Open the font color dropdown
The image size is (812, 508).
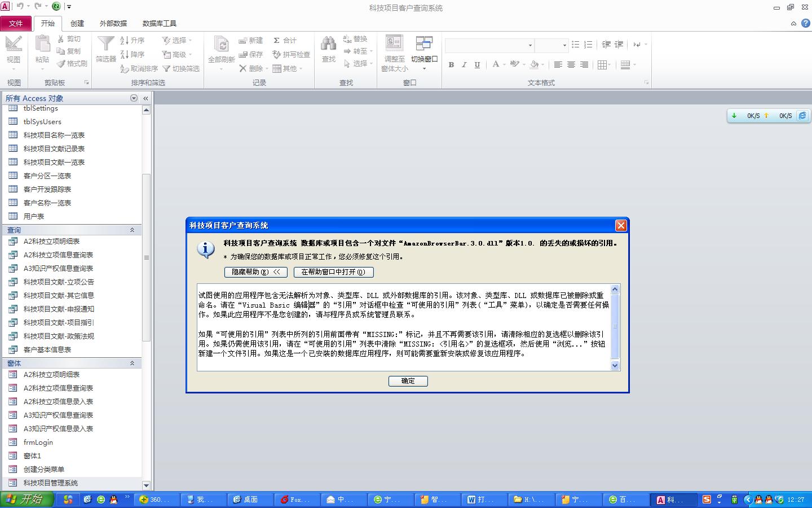[505, 65]
